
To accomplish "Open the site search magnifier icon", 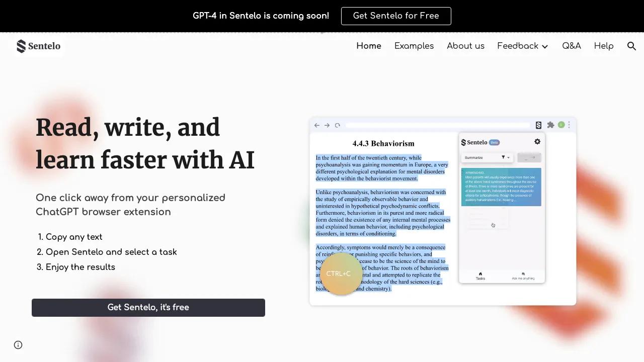I will [x=632, y=46].
